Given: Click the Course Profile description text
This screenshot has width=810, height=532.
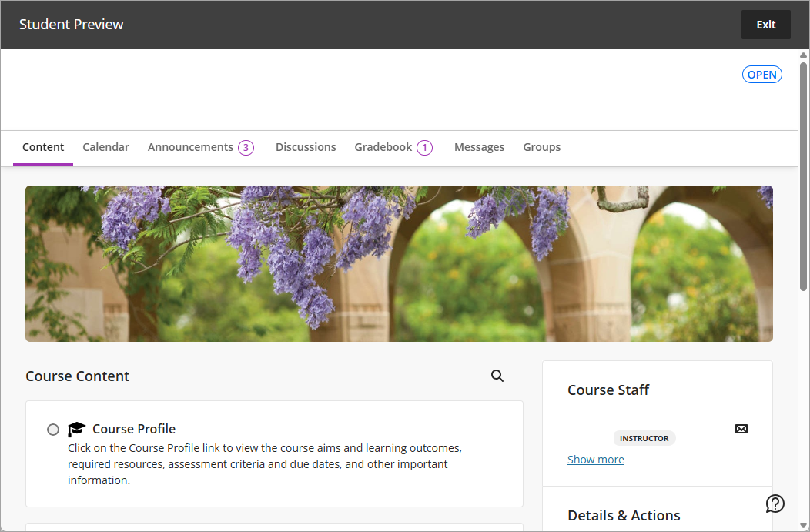Looking at the screenshot, I should pos(265,463).
